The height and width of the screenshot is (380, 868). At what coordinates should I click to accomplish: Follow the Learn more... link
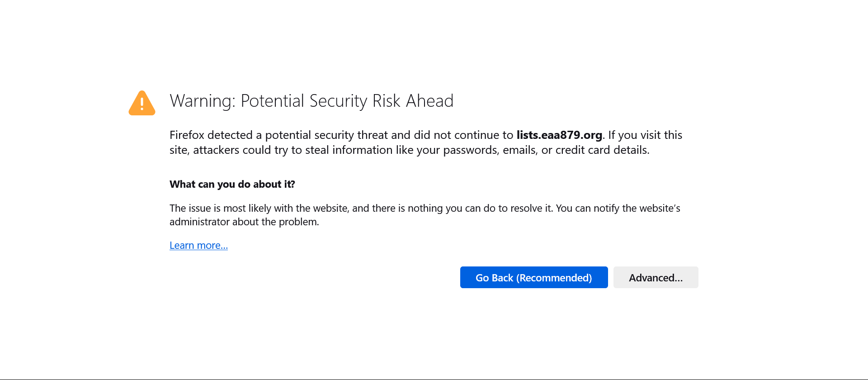pos(198,245)
